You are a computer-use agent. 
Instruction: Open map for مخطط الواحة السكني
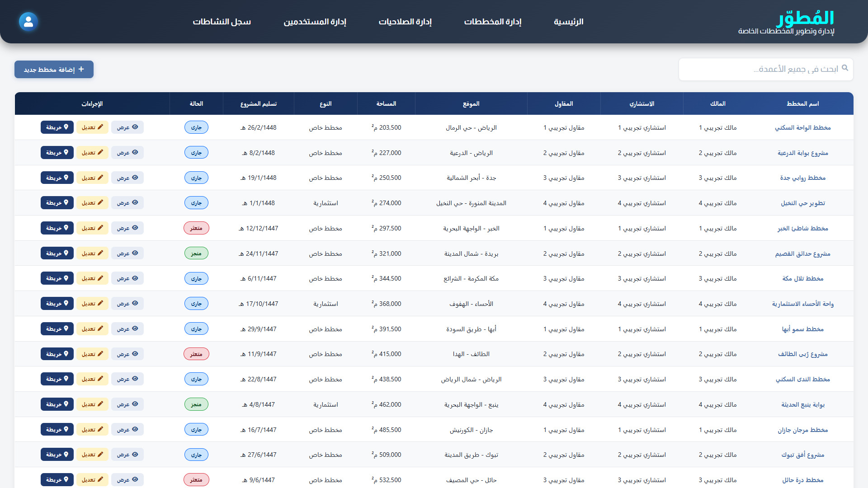(57, 127)
